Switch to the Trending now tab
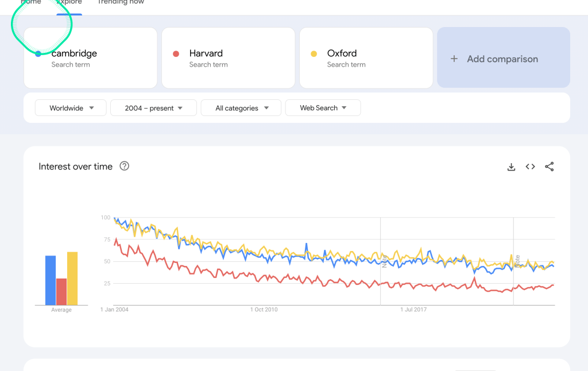 [121, 2]
